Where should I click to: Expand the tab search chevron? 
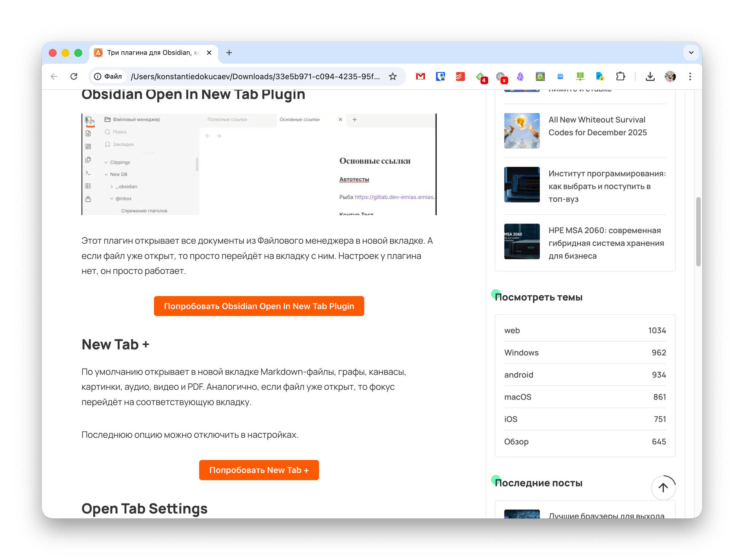691,53
